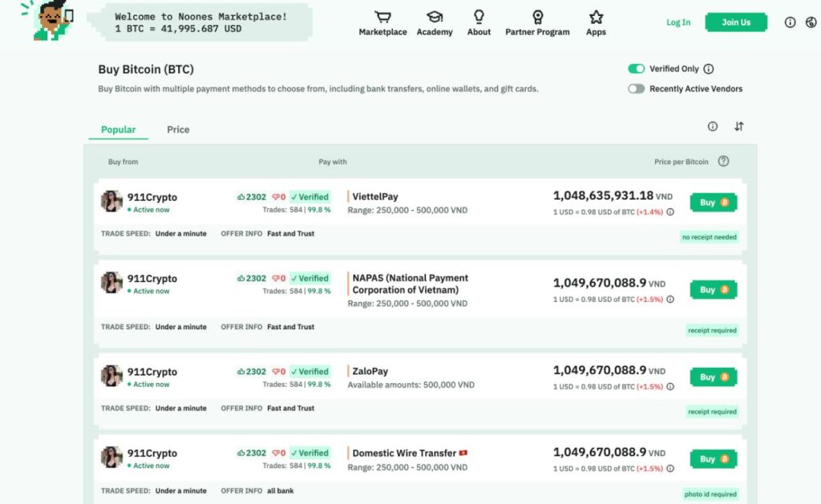Click price info icon on ZaloPay offer

pyautogui.click(x=670, y=386)
